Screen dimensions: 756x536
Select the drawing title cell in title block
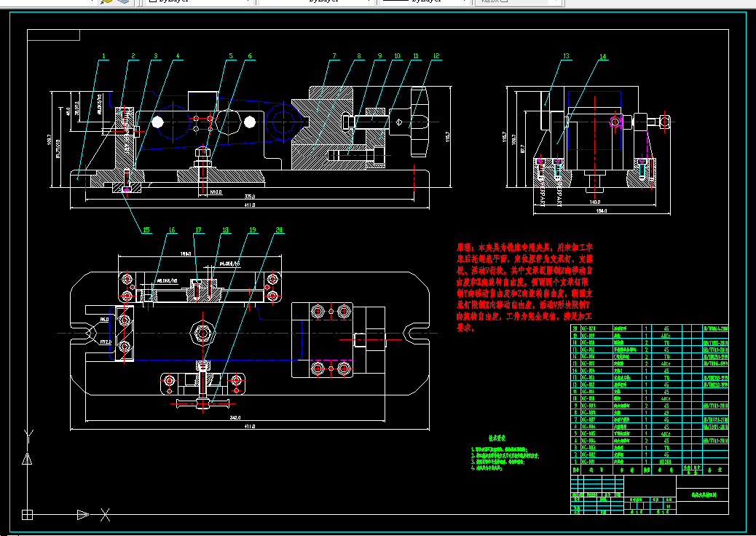(703, 495)
